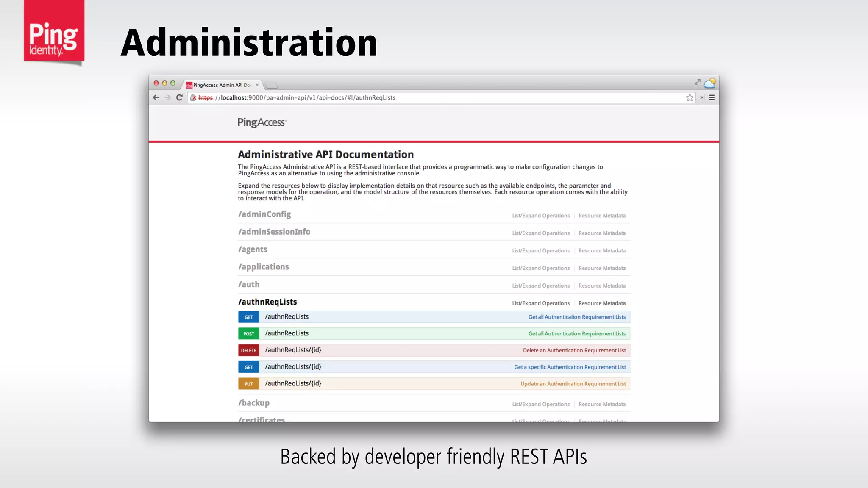Click the insecure https warning icon
This screenshot has height=488, width=868.
tap(193, 97)
